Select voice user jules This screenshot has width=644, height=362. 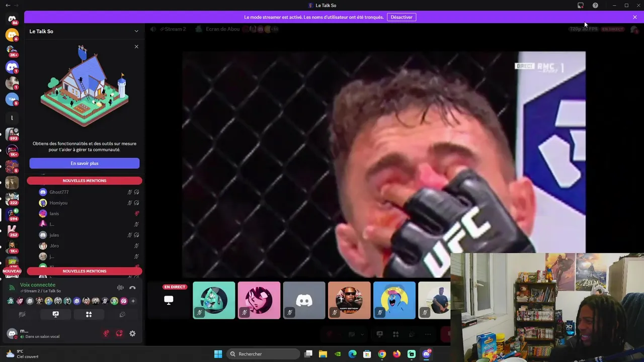tap(54, 235)
